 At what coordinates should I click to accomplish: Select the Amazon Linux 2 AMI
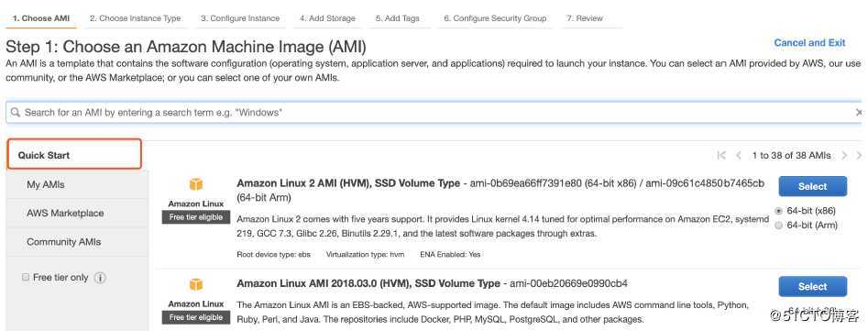tap(812, 186)
